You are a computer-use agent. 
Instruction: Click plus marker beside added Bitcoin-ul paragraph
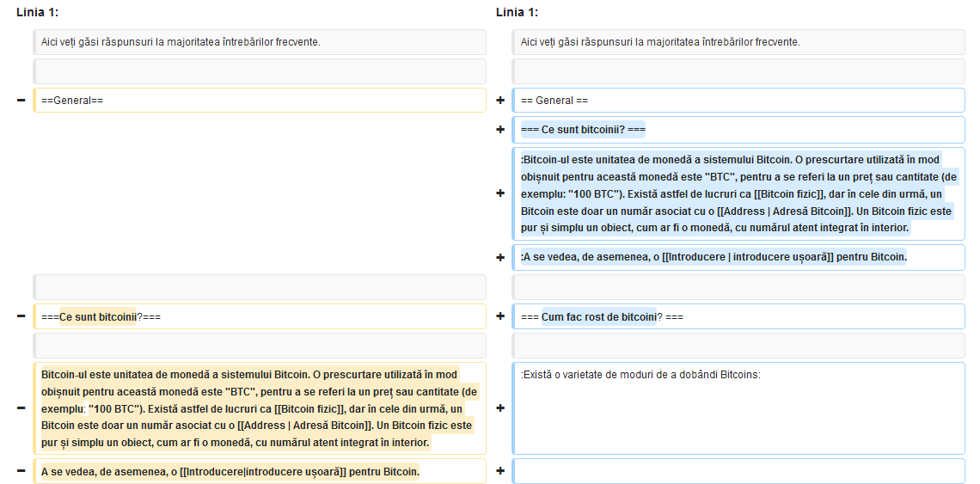(500, 193)
